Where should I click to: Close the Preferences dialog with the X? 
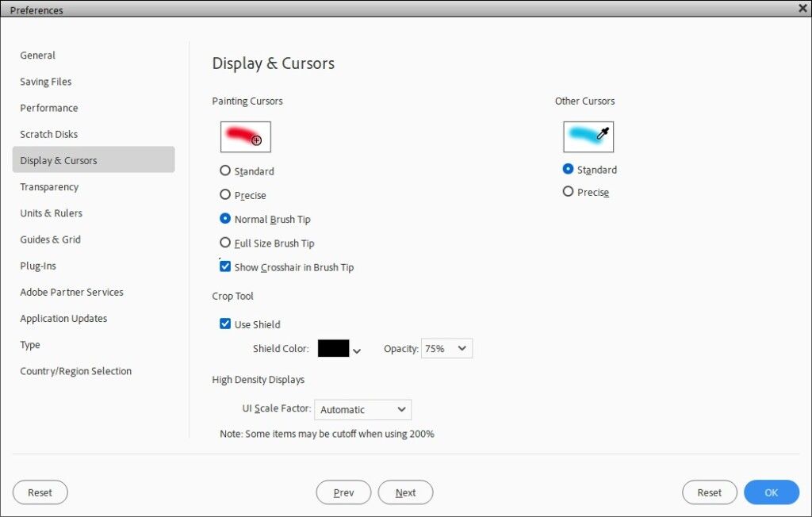pyautogui.click(x=802, y=7)
